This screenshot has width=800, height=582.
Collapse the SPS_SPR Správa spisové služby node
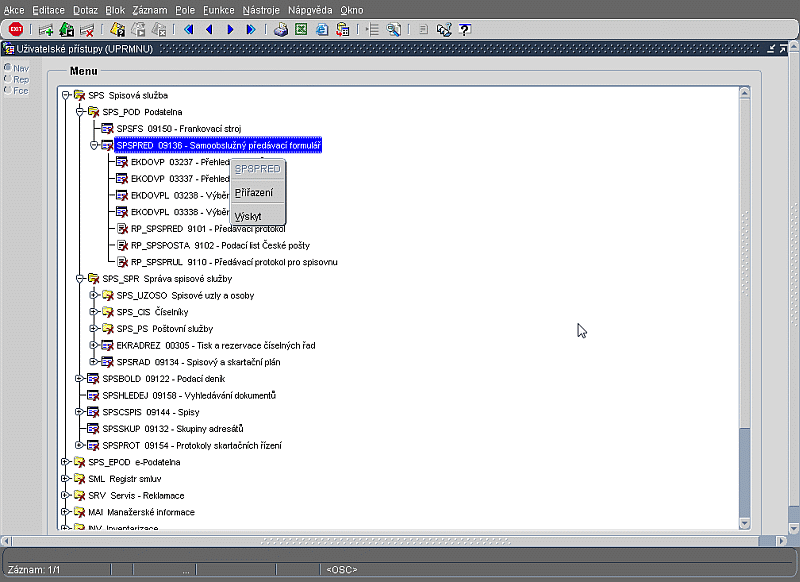pos(80,279)
